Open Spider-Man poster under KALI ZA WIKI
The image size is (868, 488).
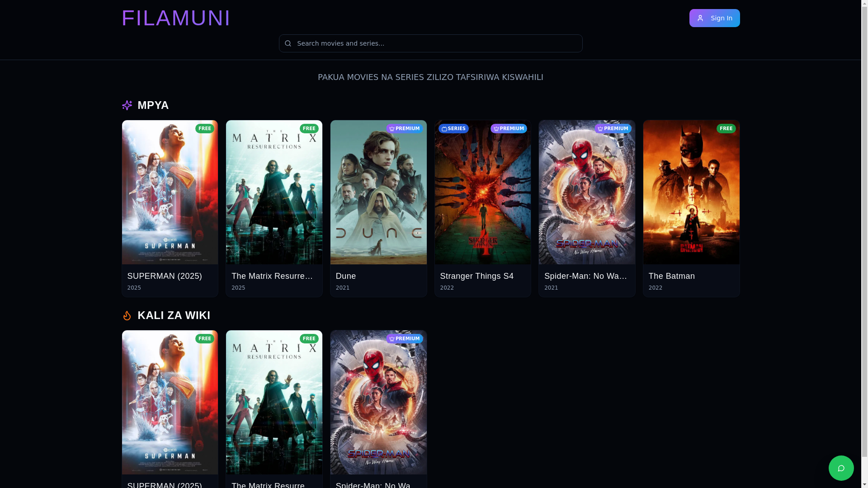coord(378,402)
